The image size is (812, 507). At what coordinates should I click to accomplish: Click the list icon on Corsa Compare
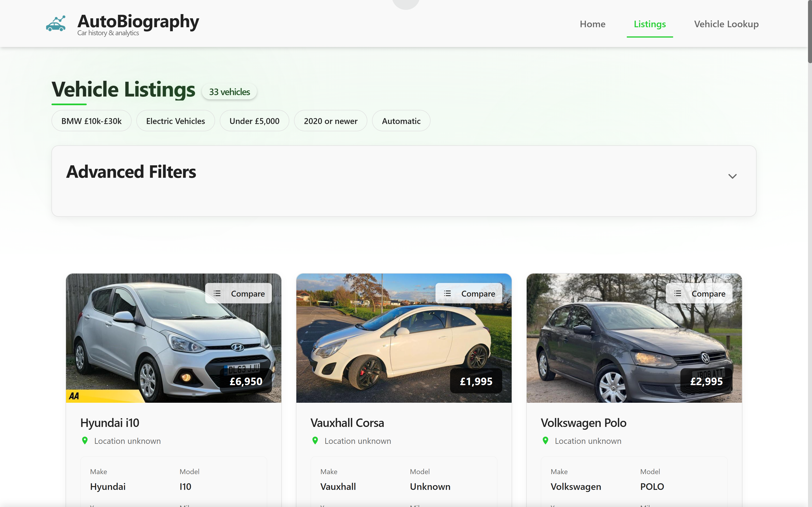tap(447, 293)
